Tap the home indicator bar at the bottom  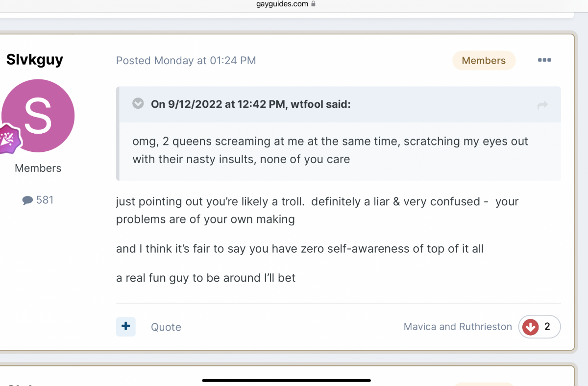(x=287, y=380)
